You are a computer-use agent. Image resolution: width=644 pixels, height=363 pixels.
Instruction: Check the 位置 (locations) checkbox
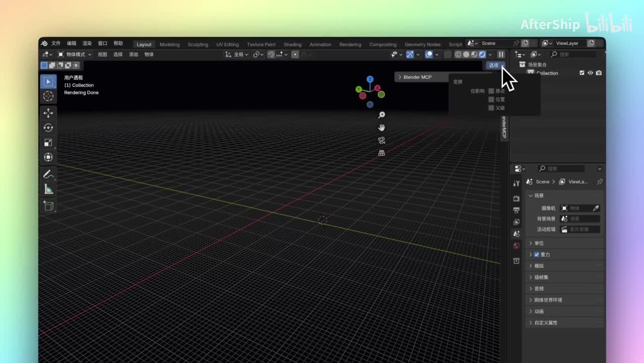pos(491,99)
